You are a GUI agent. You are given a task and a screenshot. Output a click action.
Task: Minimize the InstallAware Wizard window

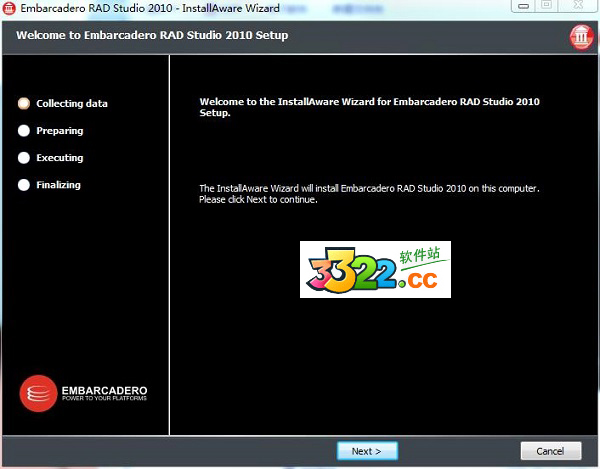pyautogui.click(x=523, y=6)
